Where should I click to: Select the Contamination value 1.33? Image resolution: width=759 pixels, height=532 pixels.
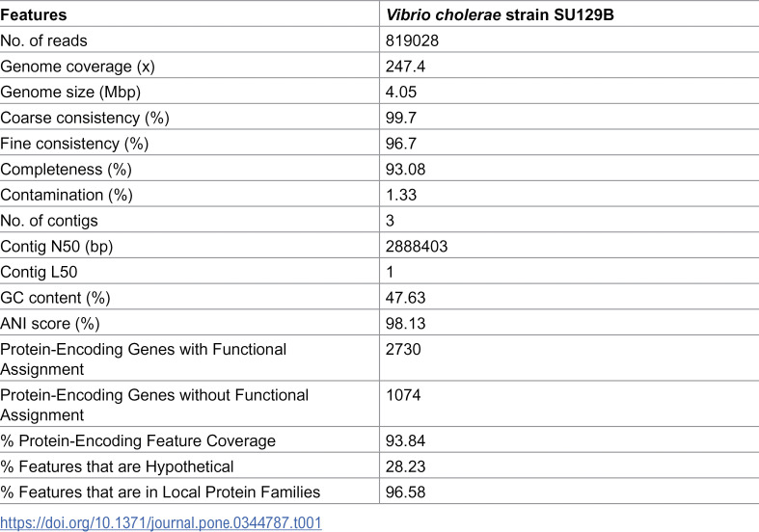[x=401, y=195]
